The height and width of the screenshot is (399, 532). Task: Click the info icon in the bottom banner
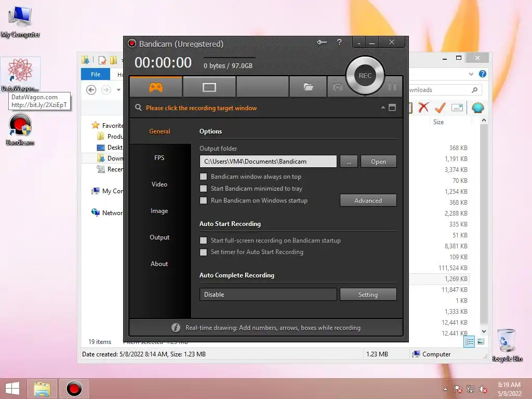[x=176, y=327]
